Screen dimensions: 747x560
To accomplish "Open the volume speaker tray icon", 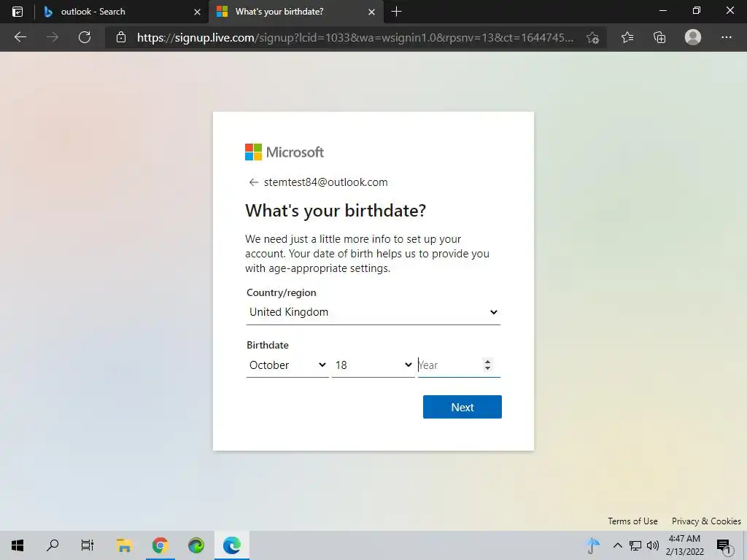I will [653, 545].
